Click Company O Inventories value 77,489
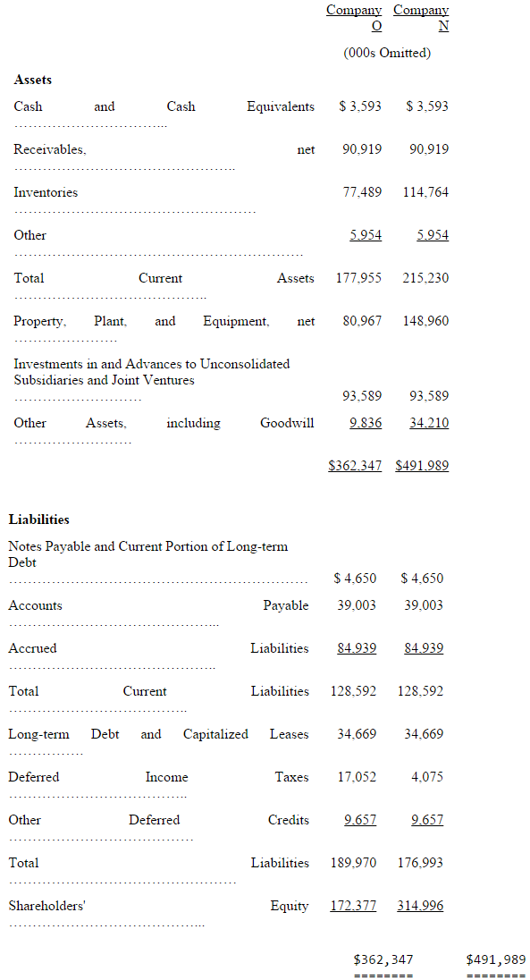This screenshot has width=530, height=980. coord(363,192)
